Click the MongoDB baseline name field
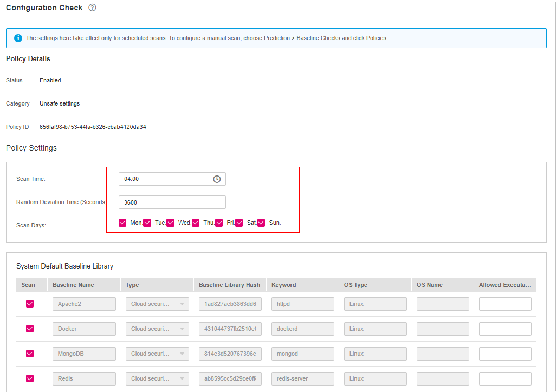Viewport: 557px width, 392px height. (84, 354)
